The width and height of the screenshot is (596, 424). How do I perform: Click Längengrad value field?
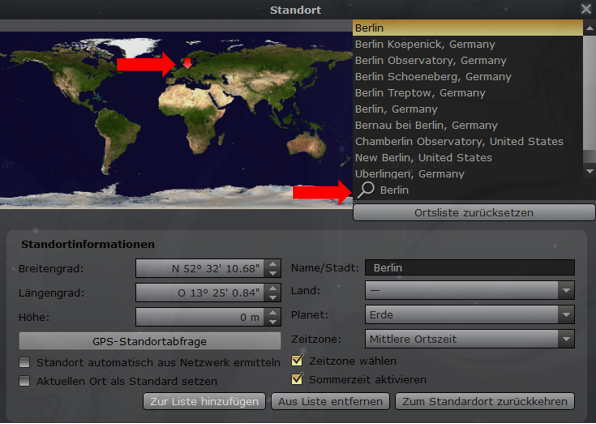point(201,293)
